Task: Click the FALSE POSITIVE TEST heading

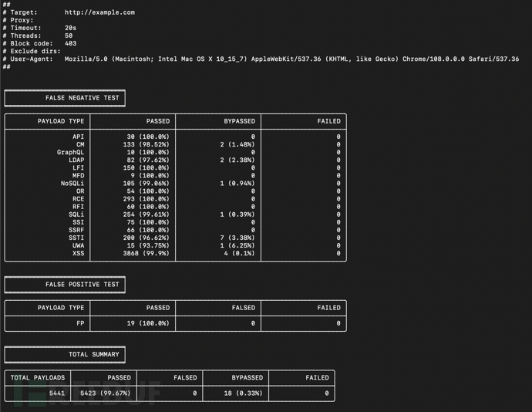Action: 82,285
